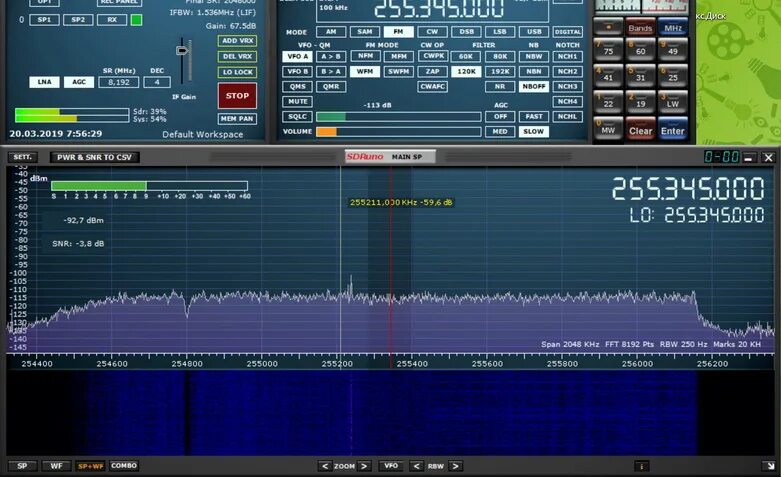Click ADD VRX button
The image size is (781, 477).
(238, 40)
